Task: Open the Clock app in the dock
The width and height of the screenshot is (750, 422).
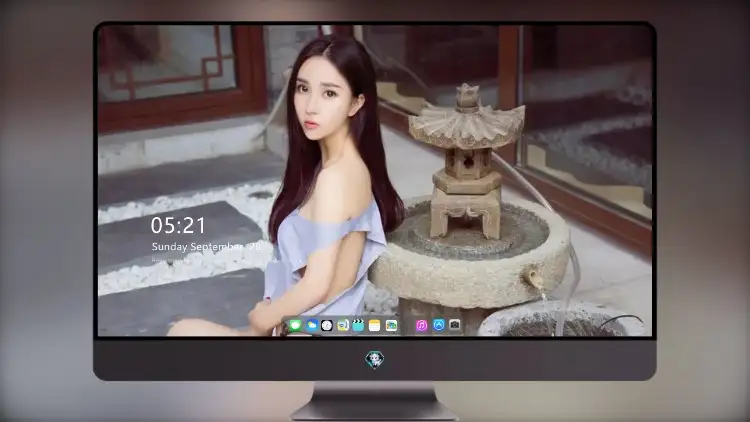Action: pyautogui.click(x=327, y=325)
